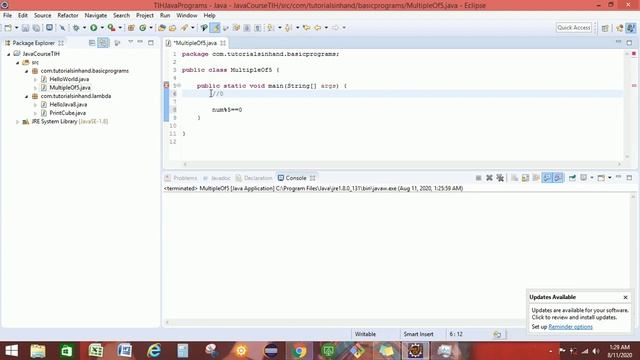Image resolution: width=640 pixels, height=360 pixels.
Task: Run the program with green Run icon
Action: (94, 28)
